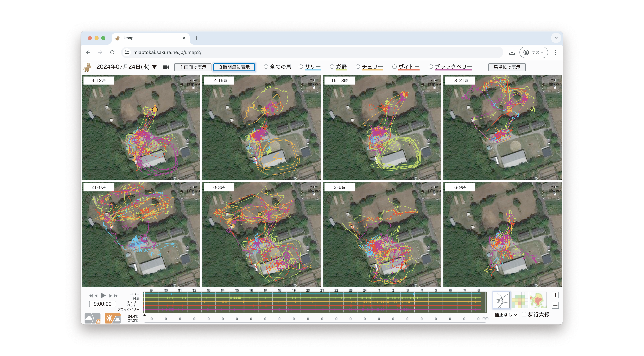Switch to grid heatmap display mode

[x=519, y=300]
